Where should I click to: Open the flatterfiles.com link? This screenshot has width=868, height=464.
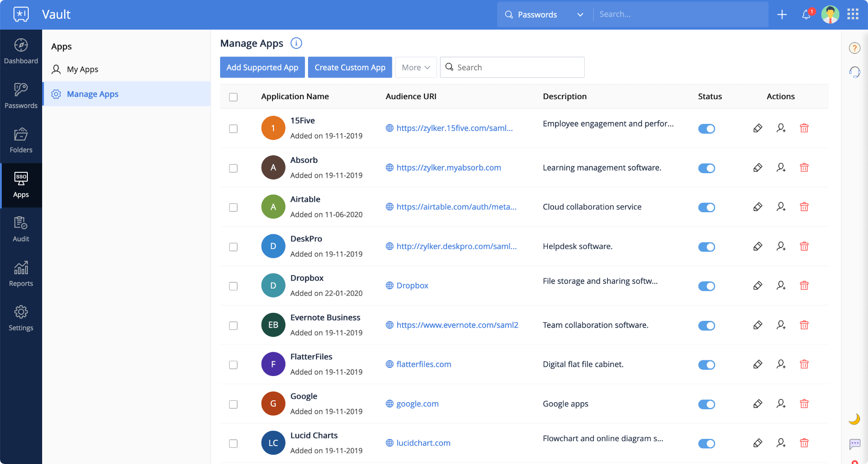pos(424,364)
